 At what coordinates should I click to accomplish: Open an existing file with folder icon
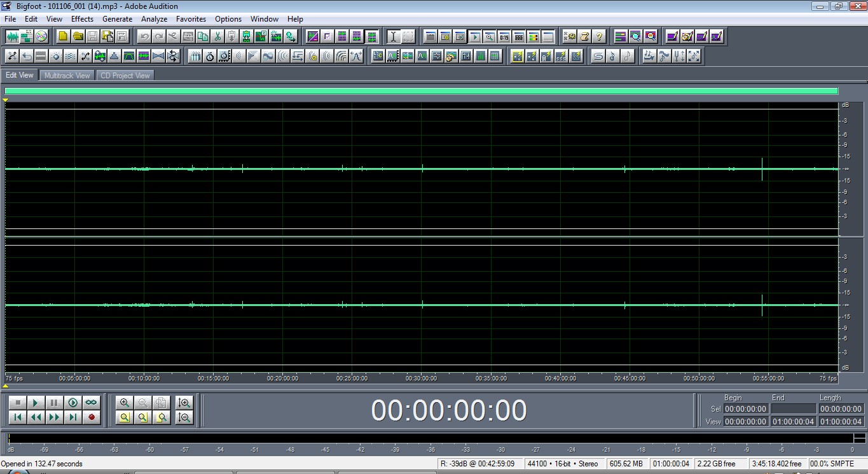tap(78, 36)
